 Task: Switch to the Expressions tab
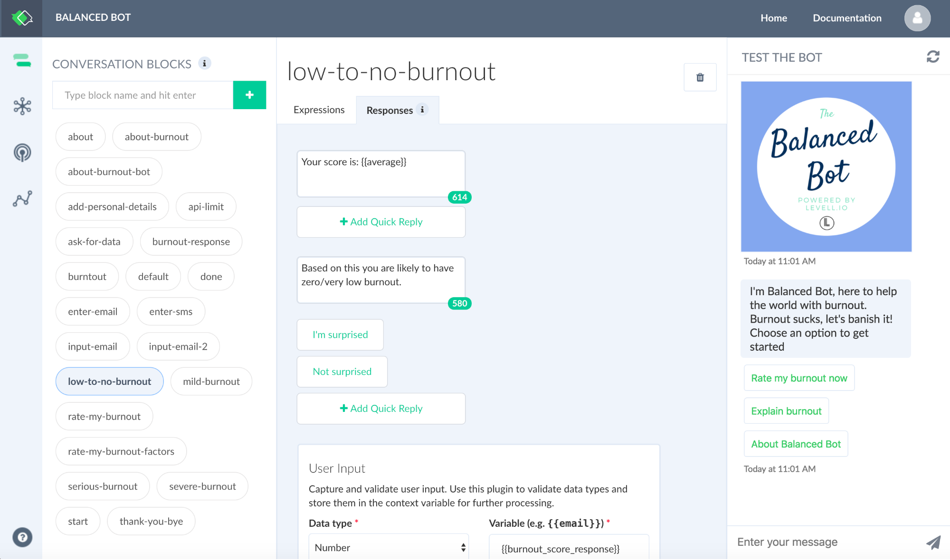(x=319, y=110)
